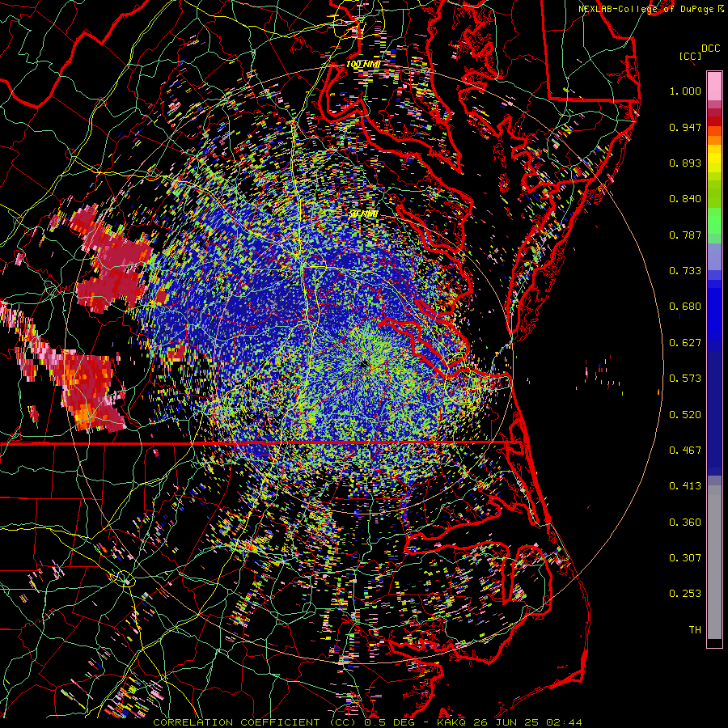This screenshot has height=728, width=728.
Task: Click the 0.573 scale value
Action: click(x=685, y=379)
